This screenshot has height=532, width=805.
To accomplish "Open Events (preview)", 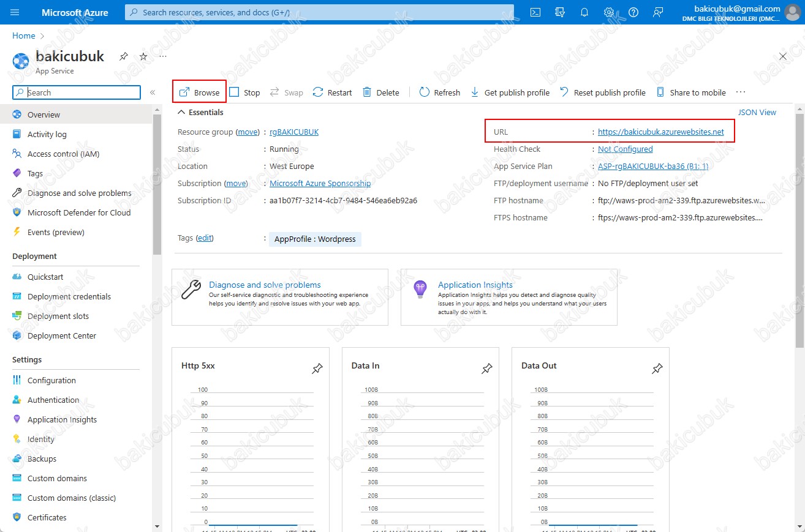I will tap(76, 232).
